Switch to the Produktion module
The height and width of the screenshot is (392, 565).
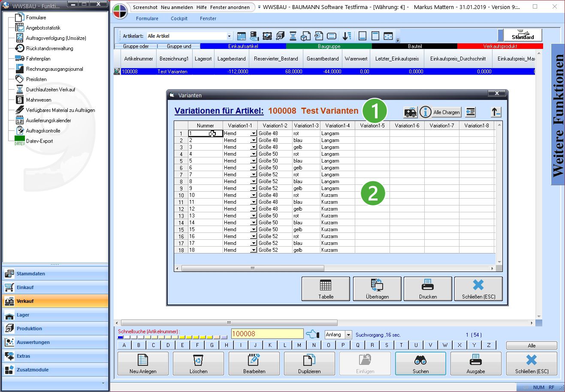tap(55, 329)
